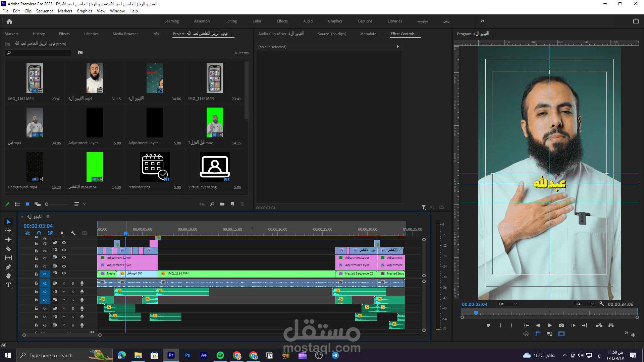This screenshot has width=644, height=362.
Task: Toggle timeline Snap magnet icon
Action: [x=39, y=233]
